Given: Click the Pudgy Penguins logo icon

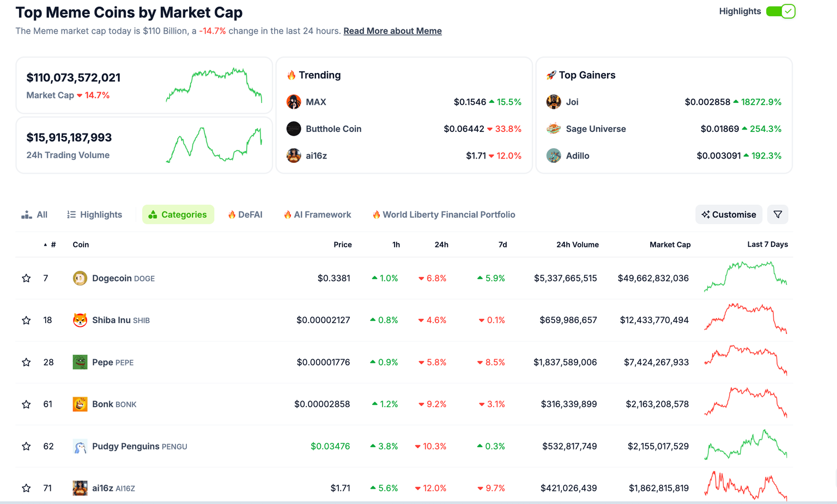Looking at the screenshot, I should coord(80,446).
